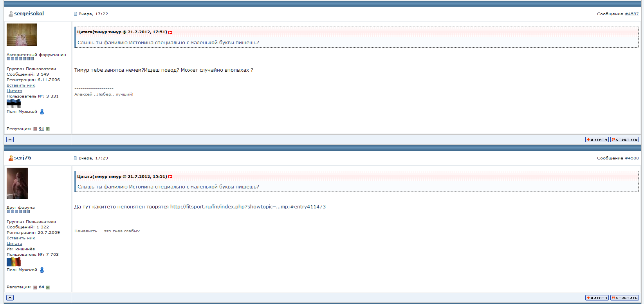Click sergeisokol's male gender icon
644x304 pixels.
(42, 112)
